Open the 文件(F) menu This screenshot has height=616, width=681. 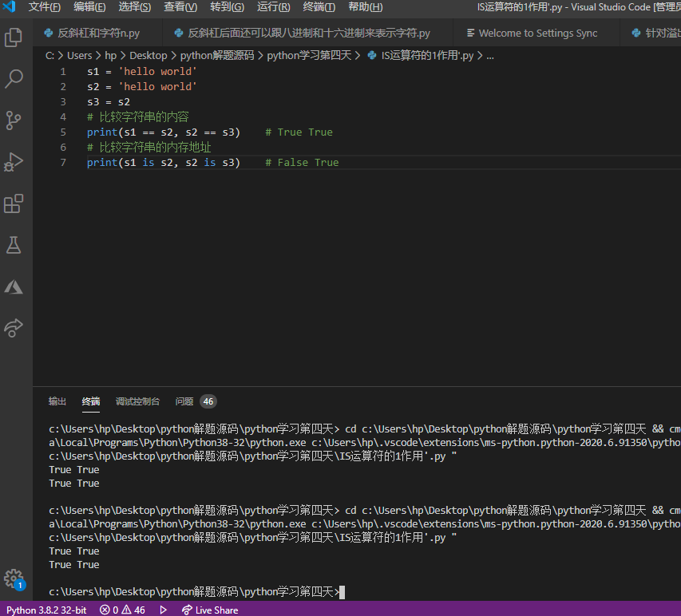(x=44, y=7)
